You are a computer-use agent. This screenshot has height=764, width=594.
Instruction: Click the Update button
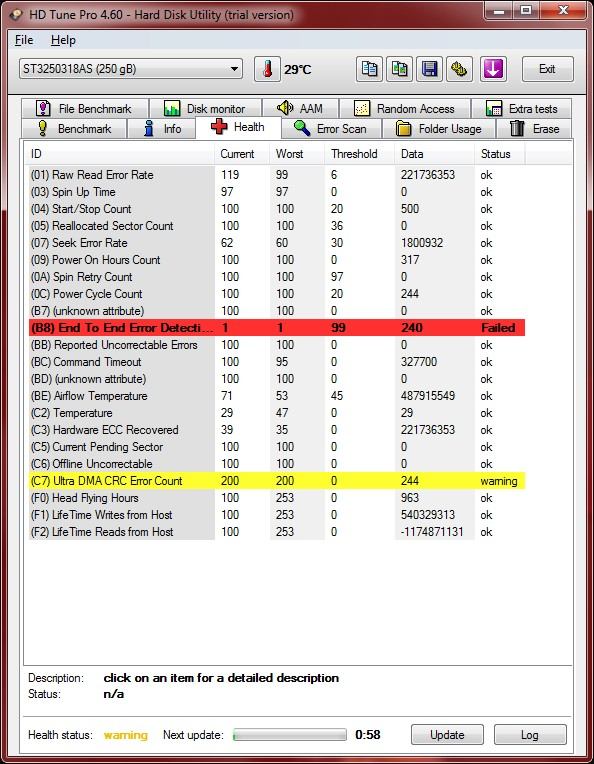coord(447,735)
